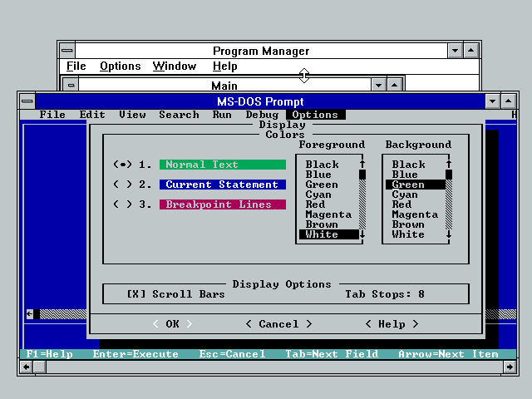Select Green in the Background list
Image resolution: width=532 pixels, height=399 pixels.
click(416, 185)
